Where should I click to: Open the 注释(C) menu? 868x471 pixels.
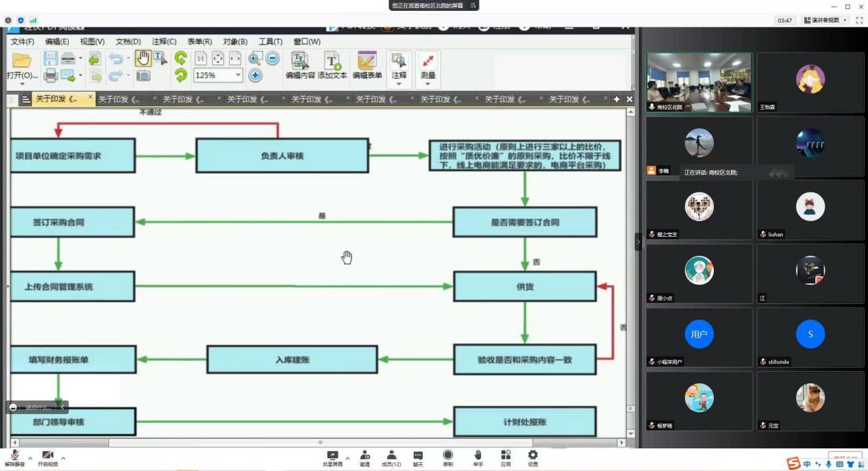pos(164,42)
